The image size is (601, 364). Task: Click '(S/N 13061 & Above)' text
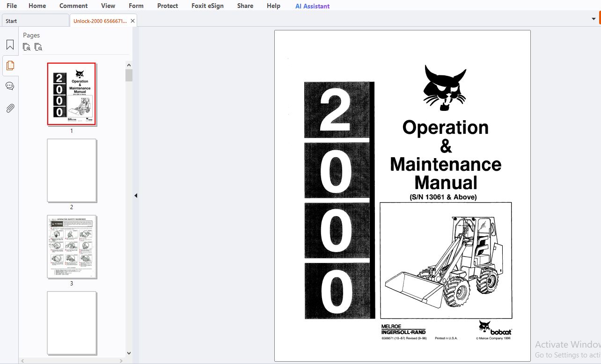443,197
